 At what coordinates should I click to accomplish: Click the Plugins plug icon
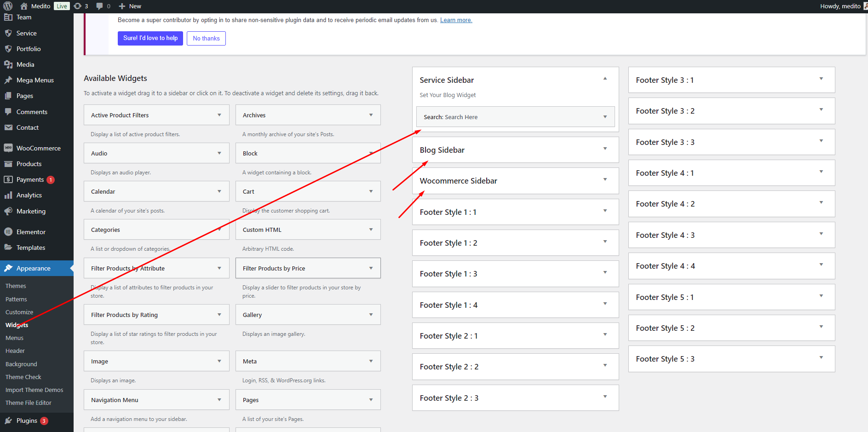click(x=8, y=420)
